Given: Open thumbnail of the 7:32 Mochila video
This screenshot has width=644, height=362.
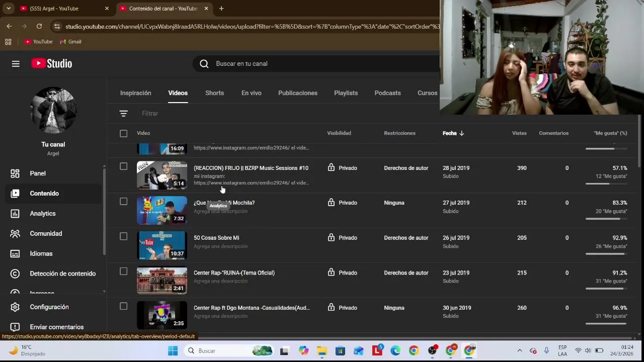Looking at the screenshot, I should (162, 210).
